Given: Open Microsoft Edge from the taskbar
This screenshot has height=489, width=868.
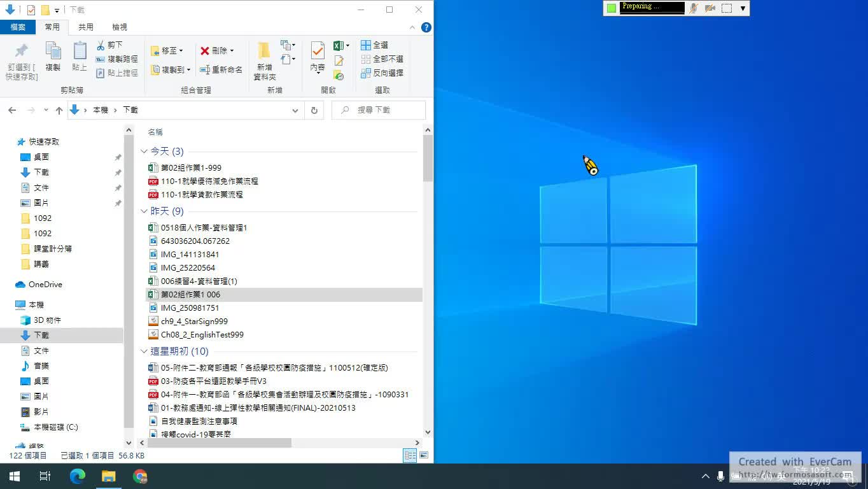Looking at the screenshot, I should tap(77, 476).
